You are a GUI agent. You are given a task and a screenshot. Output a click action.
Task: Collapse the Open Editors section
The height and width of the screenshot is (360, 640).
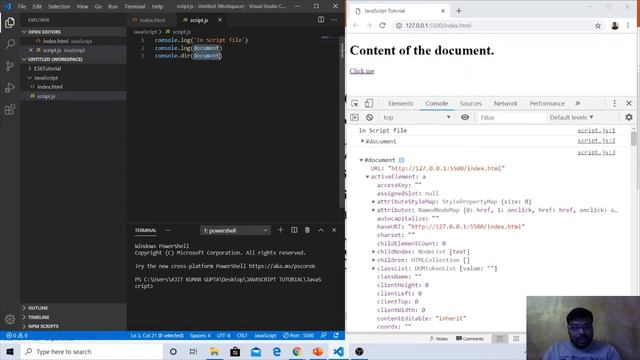point(73,32)
